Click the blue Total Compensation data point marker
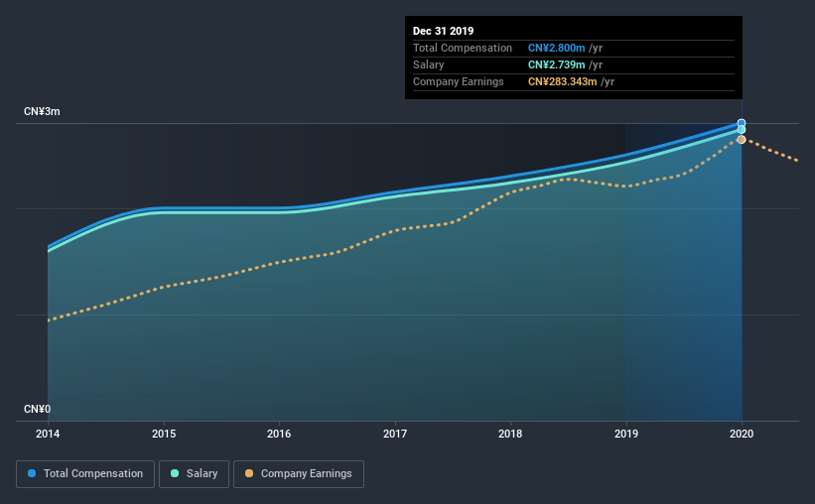The image size is (815, 504). pos(742,123)
